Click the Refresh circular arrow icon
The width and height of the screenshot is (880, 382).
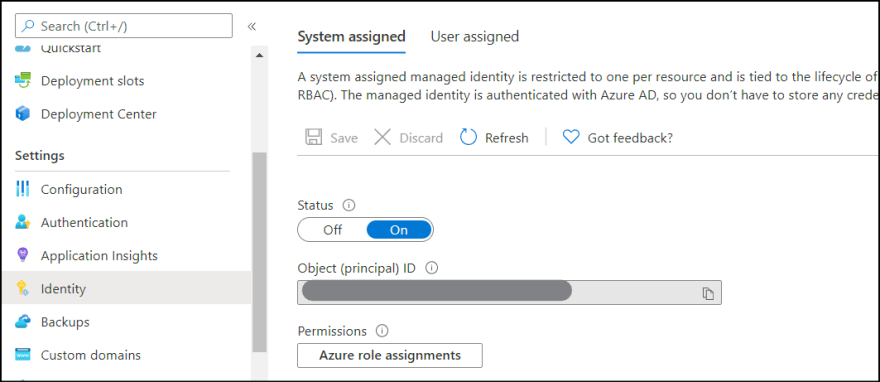click(468, 137)
